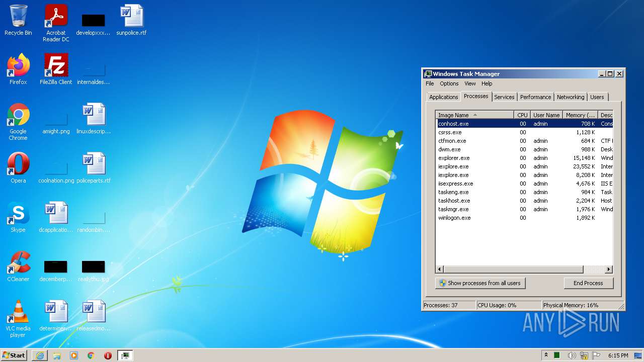Screen dimensions: 644x362
Task: Launch Opera from the desktop
Action: pos(18,168)
